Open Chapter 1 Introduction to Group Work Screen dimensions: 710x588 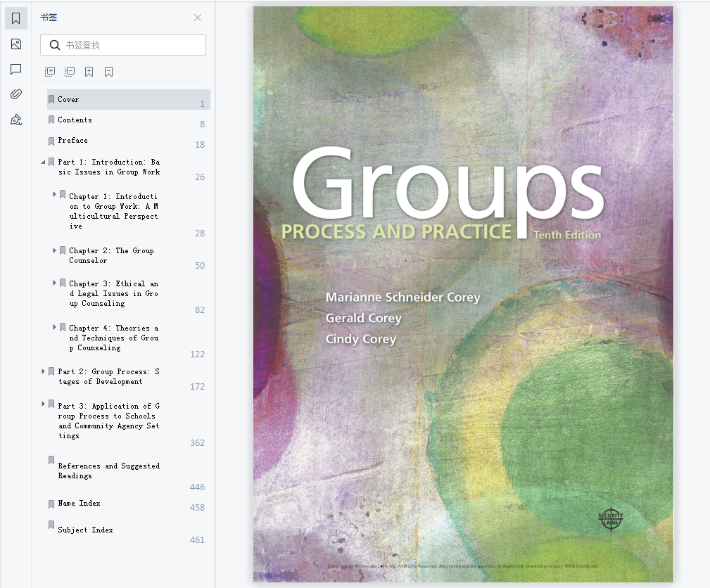[114, 211]
